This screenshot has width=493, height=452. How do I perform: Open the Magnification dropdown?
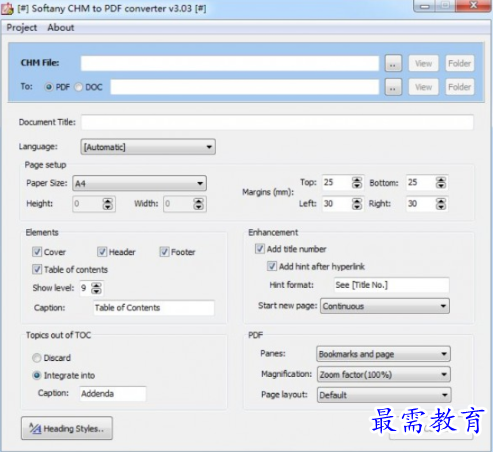click(x=384, y=375)
